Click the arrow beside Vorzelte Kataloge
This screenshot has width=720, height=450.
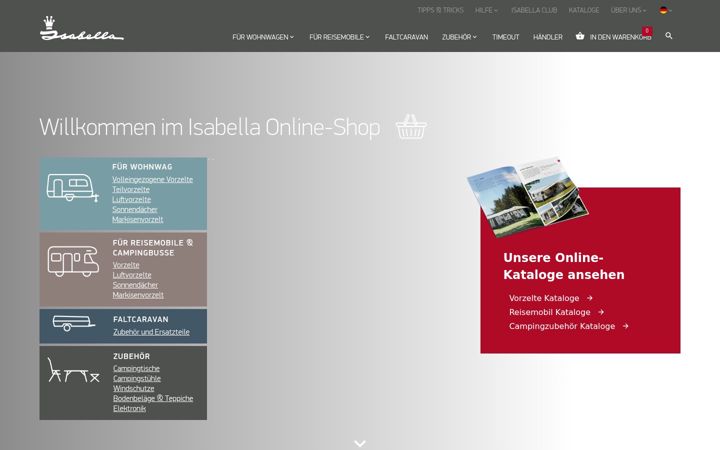tap(590, 298)
